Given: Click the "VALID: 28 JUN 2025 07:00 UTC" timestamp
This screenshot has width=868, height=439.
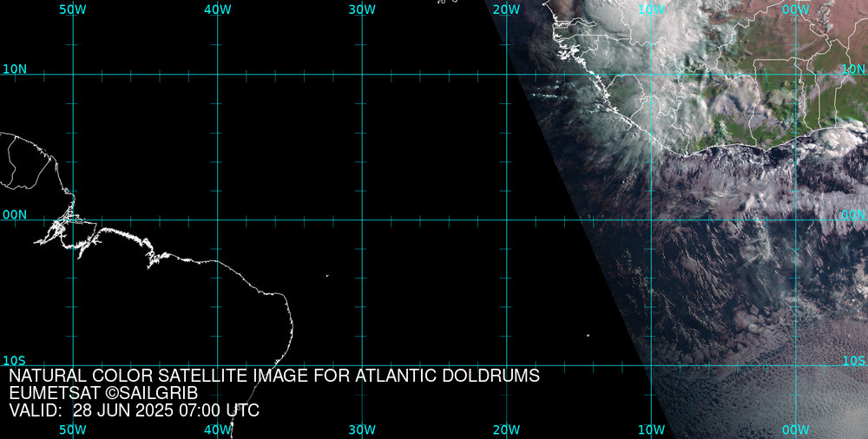Looking at the screenshot, I should click(x=135, y=410).
